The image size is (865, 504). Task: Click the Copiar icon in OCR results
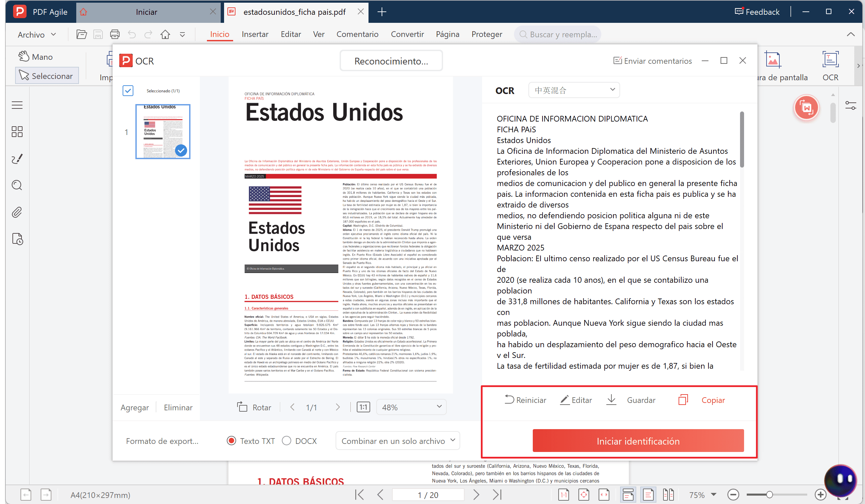(683, 400)
